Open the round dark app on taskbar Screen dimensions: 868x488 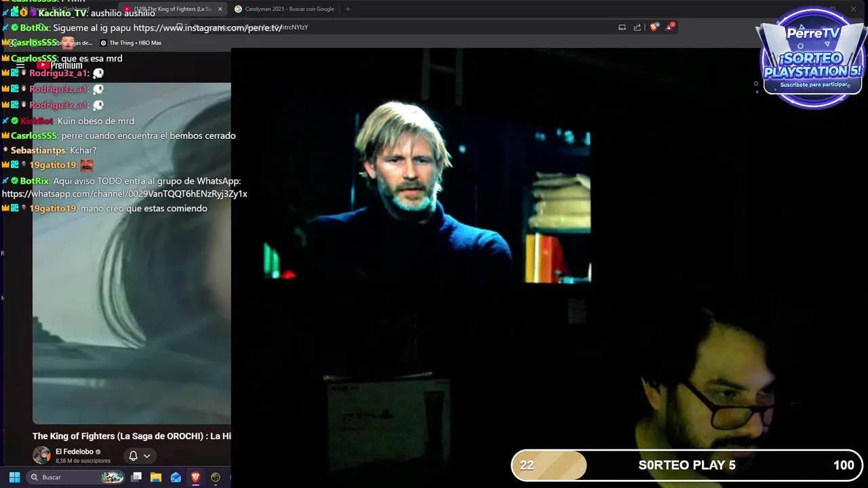[216, 477]
